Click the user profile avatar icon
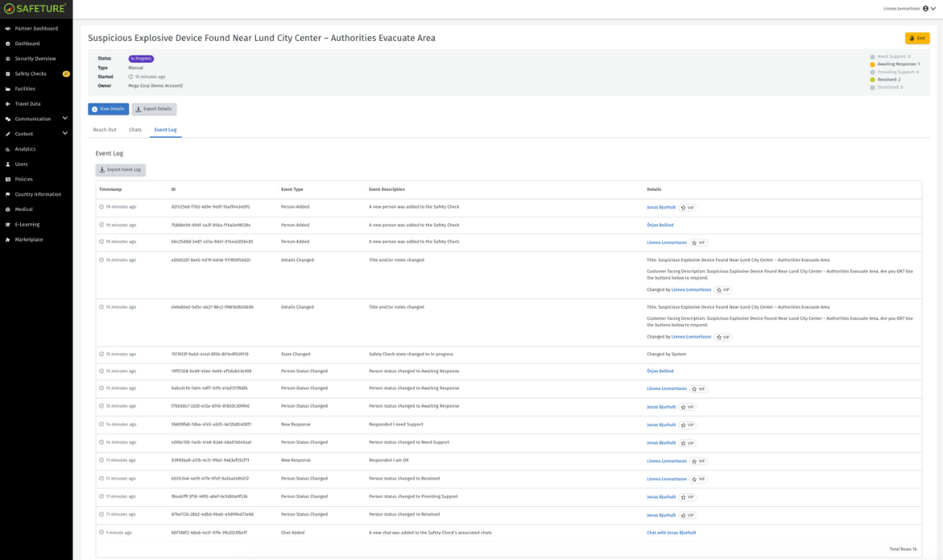Screen dimensions: 943x560 (x=925, y=9)
